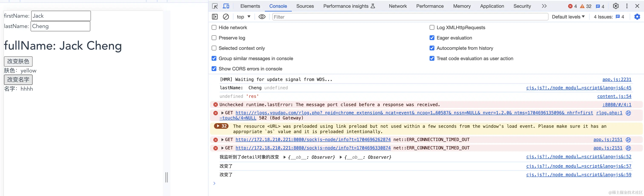This screenshot has width=644, height=196.
Task: Turn off Eager evaluation
Action: [x=432, y=38]
